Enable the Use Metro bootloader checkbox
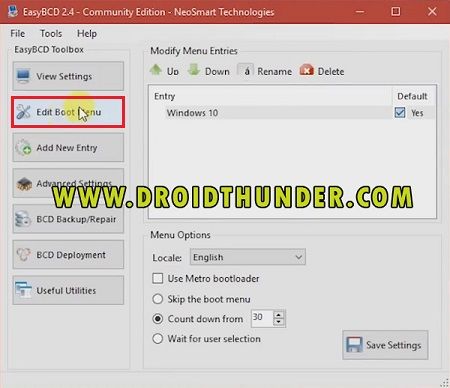The height and width of the screenshot is (388, 450). click(158, 278)
